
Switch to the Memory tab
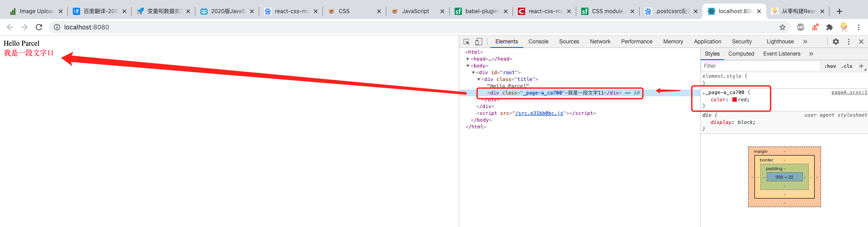click(673, 42)
